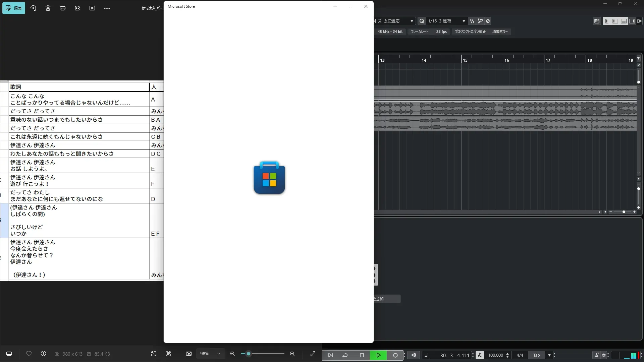The width and height of the screenshot is (644, 362).
Task: Toggle the metronome click icon
Action: tap(597, 355)
